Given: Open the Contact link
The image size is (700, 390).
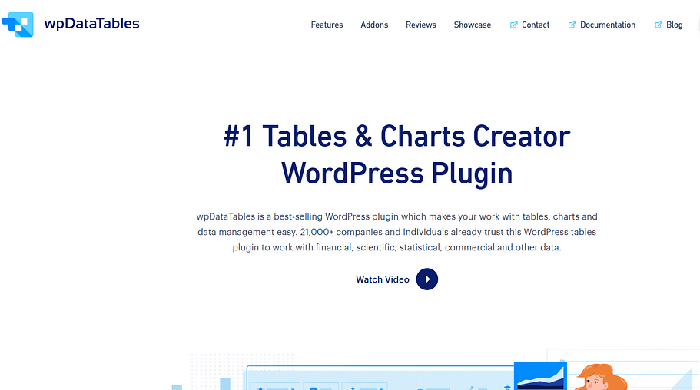Looking at the screenshot, I should click(535, 25).
